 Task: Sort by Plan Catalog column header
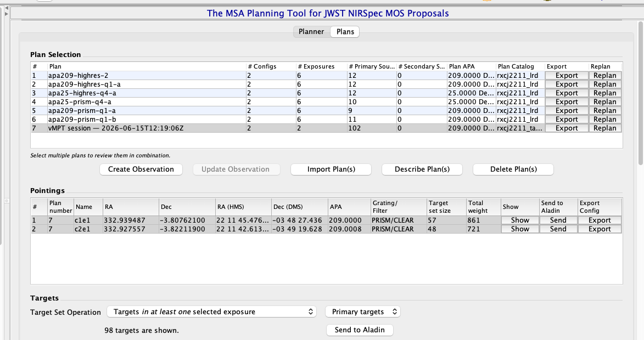pyautogui.click(x=520, y=66)
